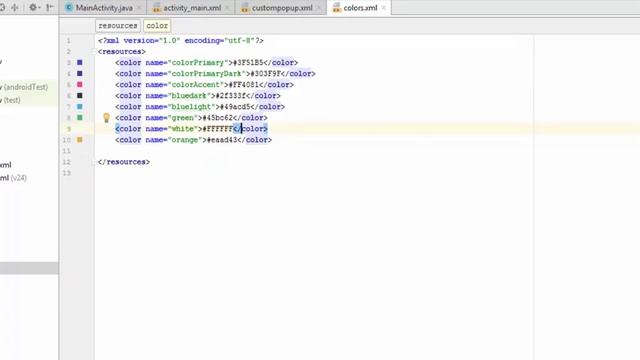Click line number 10 in the gutter
The image size is (640, 360).
coord(67,140)
